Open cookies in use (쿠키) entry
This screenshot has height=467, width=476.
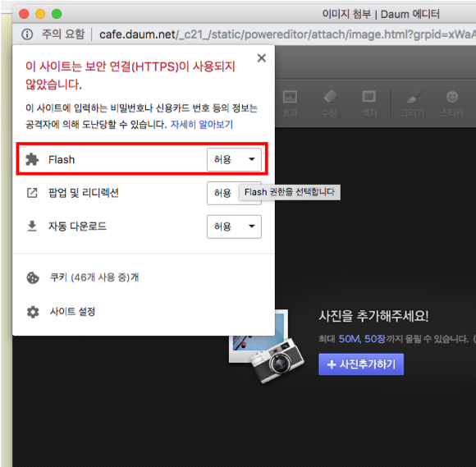click(x=94, y=277)
